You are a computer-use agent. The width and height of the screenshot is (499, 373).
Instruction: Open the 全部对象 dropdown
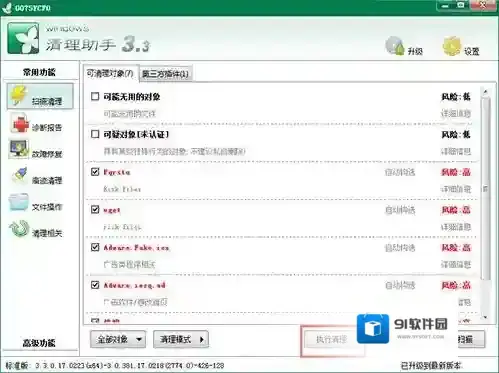click(118, 339)
